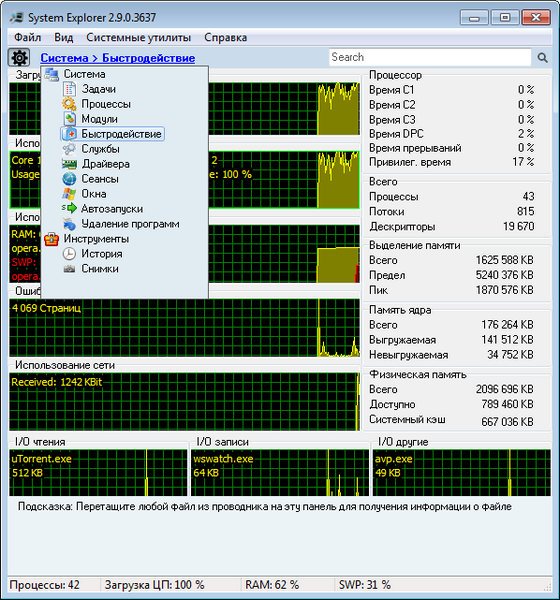Click the Время DPC value 2 %
The height and width of the screenshot is (600, 560).
(526, 134)
